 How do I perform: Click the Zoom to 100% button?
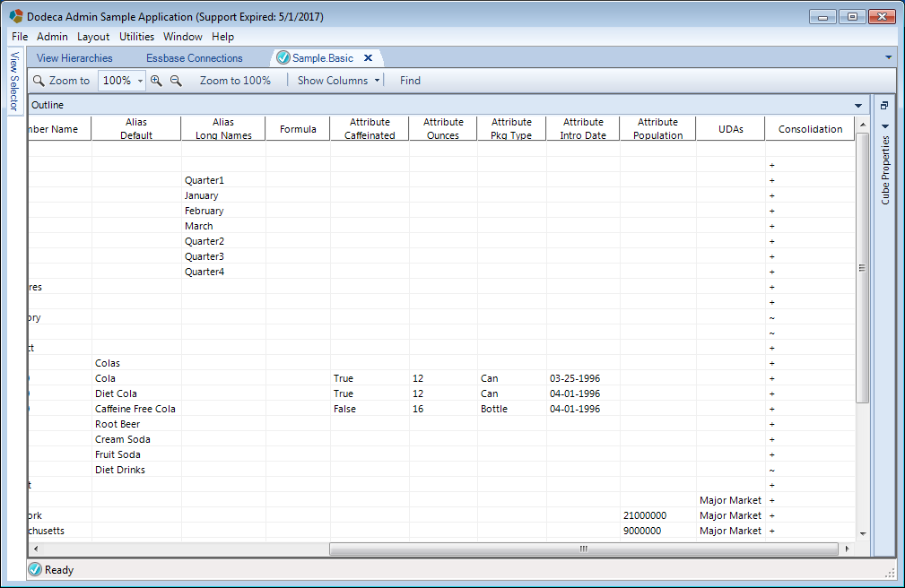235,81
